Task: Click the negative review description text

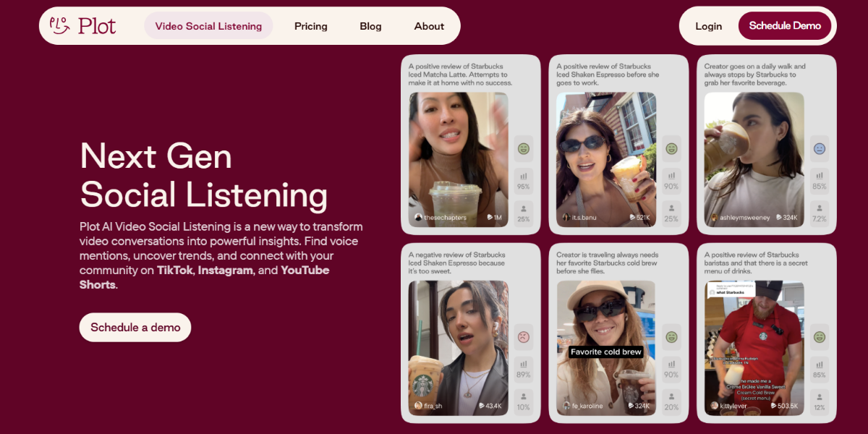Action: (x=459, y=263)
